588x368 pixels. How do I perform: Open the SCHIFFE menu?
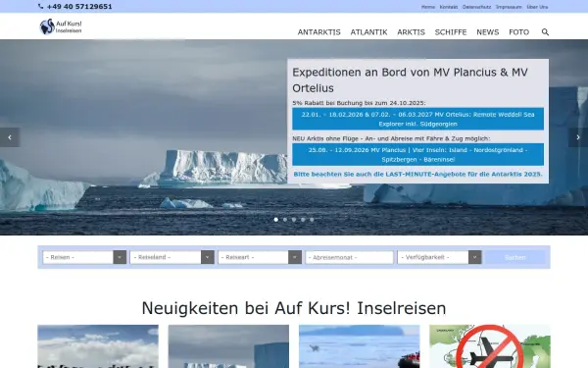click(x=451, y=32)
